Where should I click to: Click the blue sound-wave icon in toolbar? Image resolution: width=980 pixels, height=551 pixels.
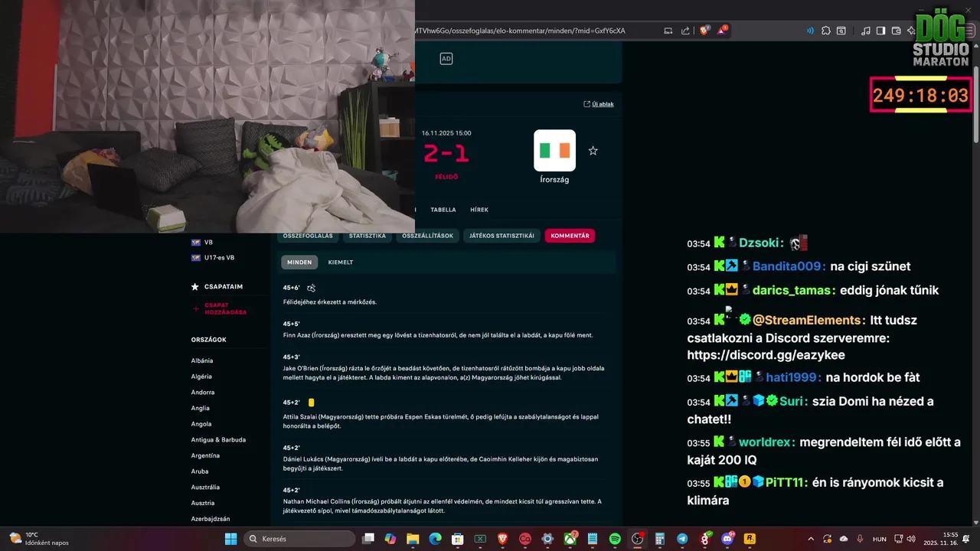pyautogui.click(x=810, y=31)
